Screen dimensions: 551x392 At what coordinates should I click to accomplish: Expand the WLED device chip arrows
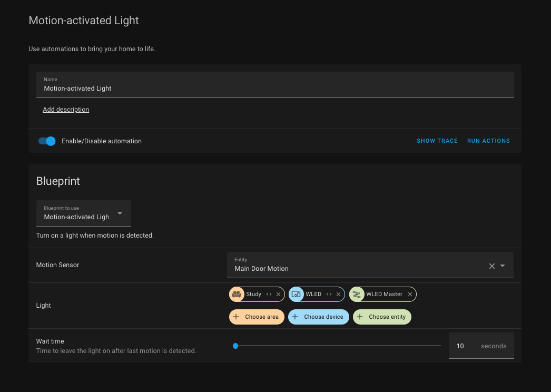click(x=329, y=295)
